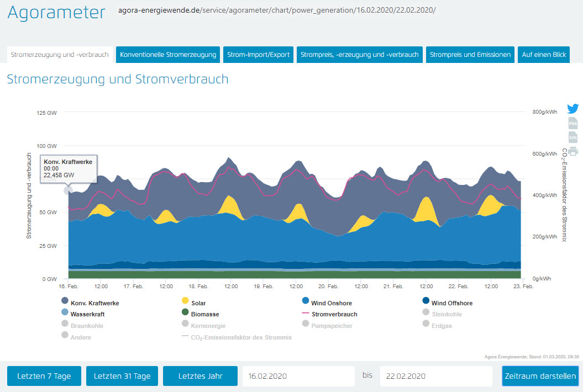Viewport: 583px width, 392px height.
Task: Open Konventionelle Stromerzeugung tab
Action: tap(168, 55)
